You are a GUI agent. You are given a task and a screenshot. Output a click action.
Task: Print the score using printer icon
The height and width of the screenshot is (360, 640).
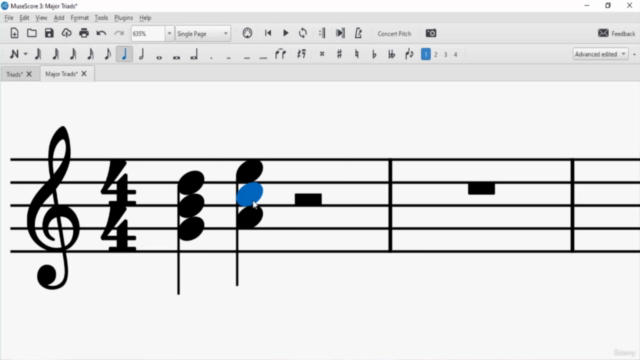[84, 33]
